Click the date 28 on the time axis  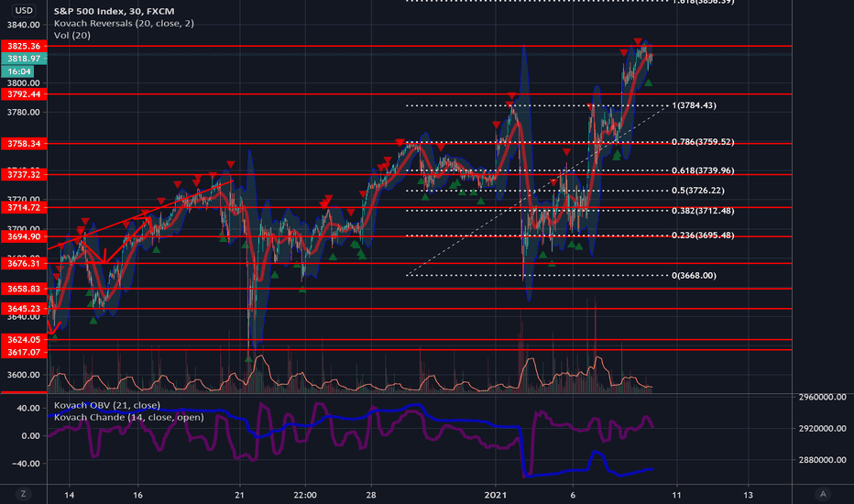click(371, 495)
